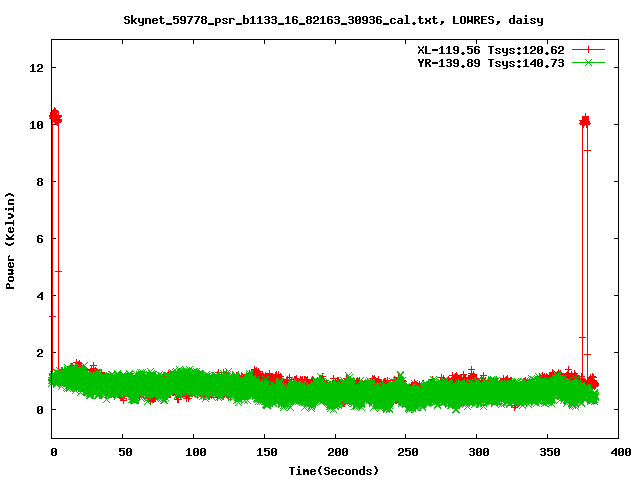Image resolution: width=640 pixels, height=480 pixels.
Task: Click y-axis tick label 12
Action: (x=36, y=68)
